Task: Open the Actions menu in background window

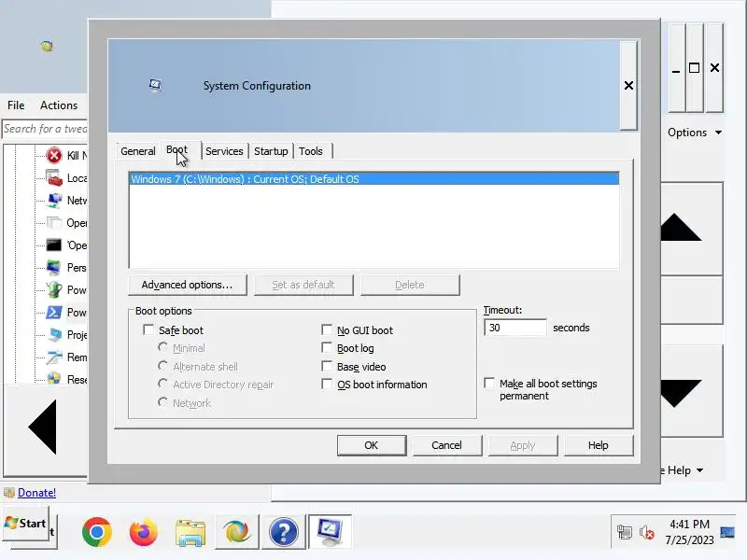Action: tap(59, 105)
